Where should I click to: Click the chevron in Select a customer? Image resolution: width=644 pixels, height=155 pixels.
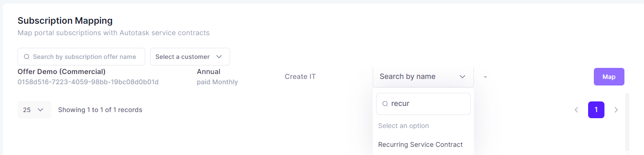[219, 57]
